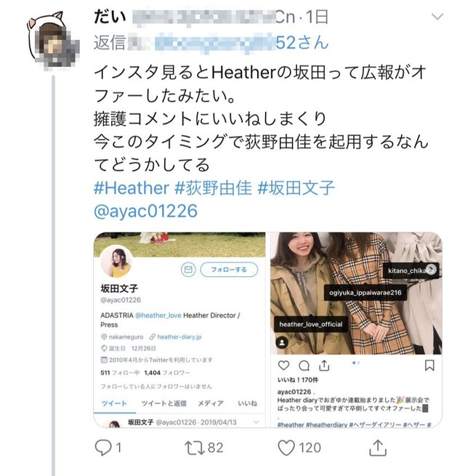
Task: Expand the tweet options chevron
Action: pyautogui.click(x=437, y=17)
